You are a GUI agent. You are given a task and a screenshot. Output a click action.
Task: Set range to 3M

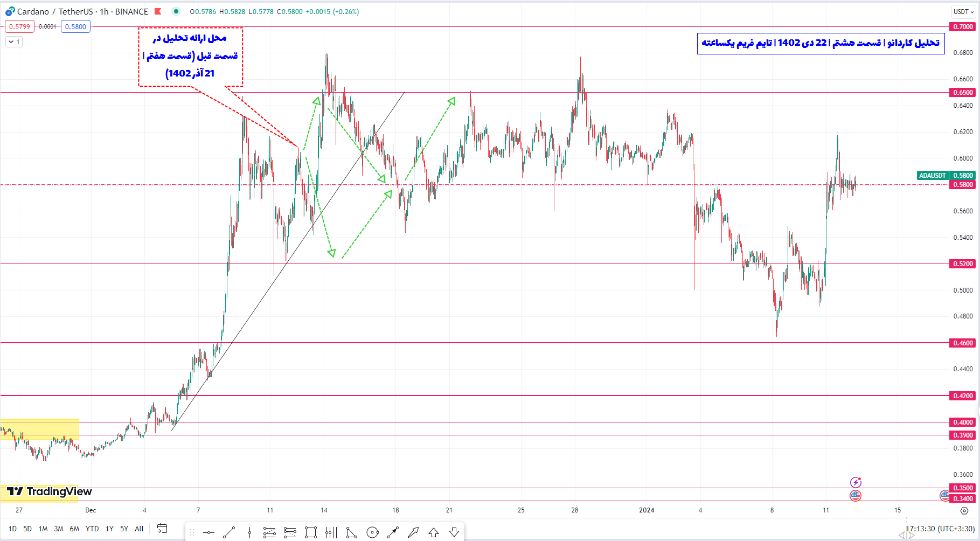click(59, 529)
